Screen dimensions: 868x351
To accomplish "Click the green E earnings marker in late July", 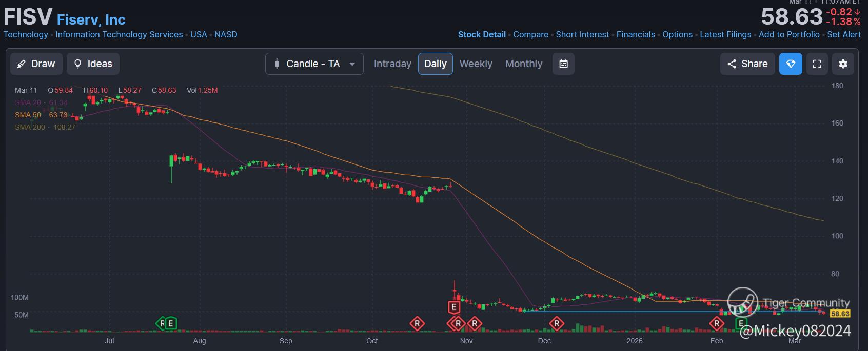I will 170,323.
